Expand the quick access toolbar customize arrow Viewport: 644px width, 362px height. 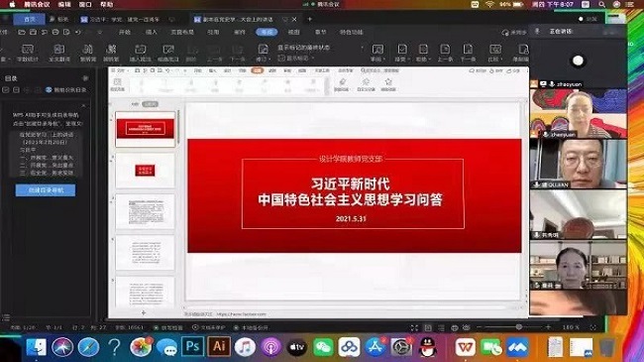click(100, 32)
